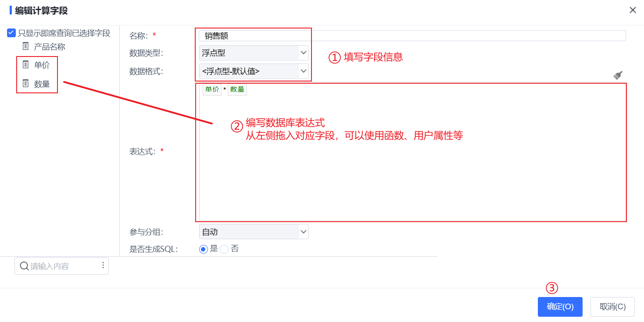This screenshot has height=322, width=644.
Task: Uncheck 只显示即席查询已选择字段 checkbox
Action: 11,33
